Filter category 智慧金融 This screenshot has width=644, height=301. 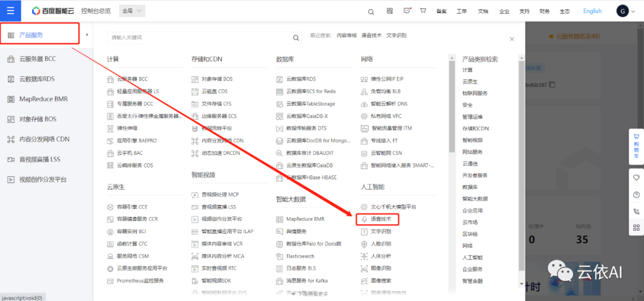tap(473, 281)
